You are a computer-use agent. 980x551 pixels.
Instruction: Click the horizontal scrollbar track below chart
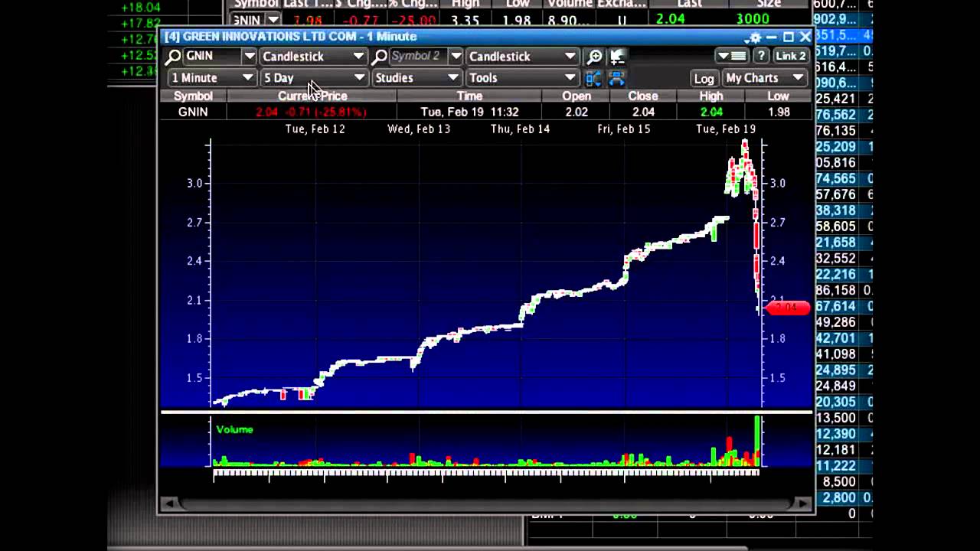pos(486,503)
